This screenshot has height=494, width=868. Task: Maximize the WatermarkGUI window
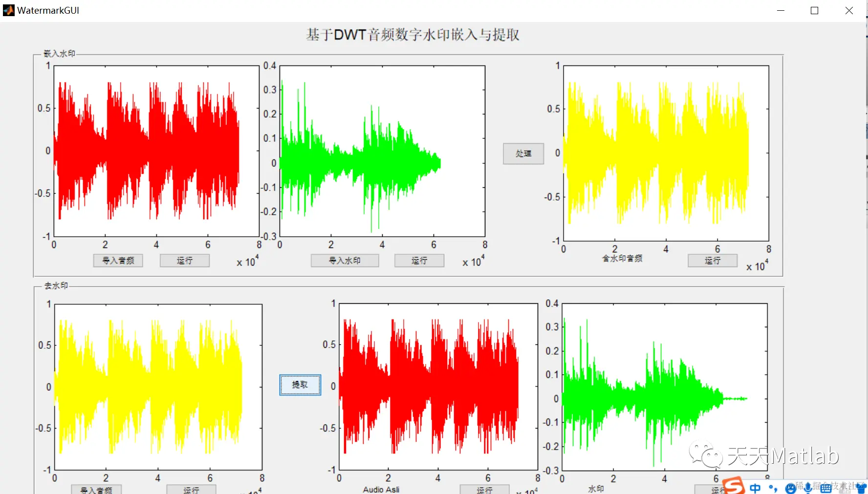814,10
